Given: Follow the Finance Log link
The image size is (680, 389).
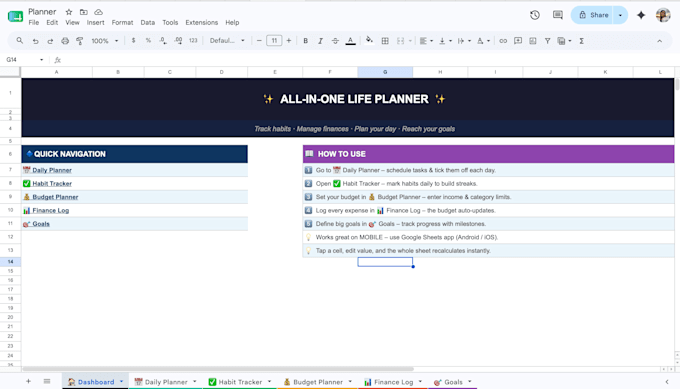Looking at the screenshot, I should tap(51, 210).
